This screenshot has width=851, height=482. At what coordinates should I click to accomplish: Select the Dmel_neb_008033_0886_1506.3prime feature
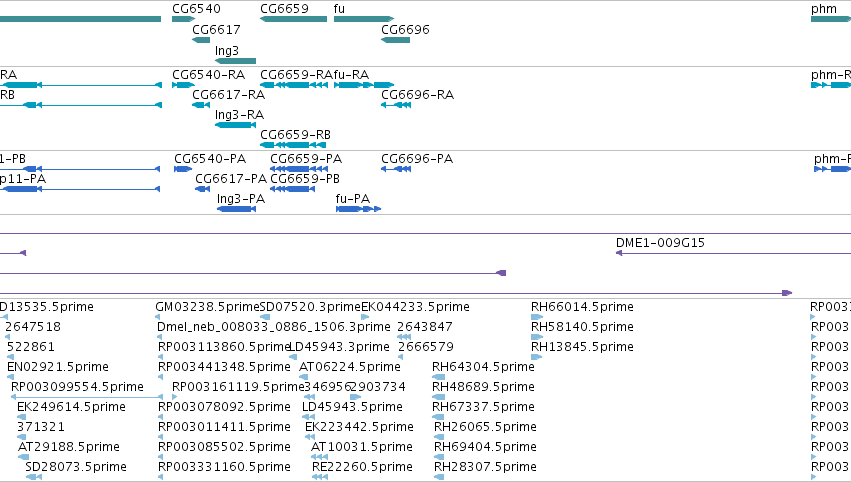pyautogui.click(x=160, y=337)
